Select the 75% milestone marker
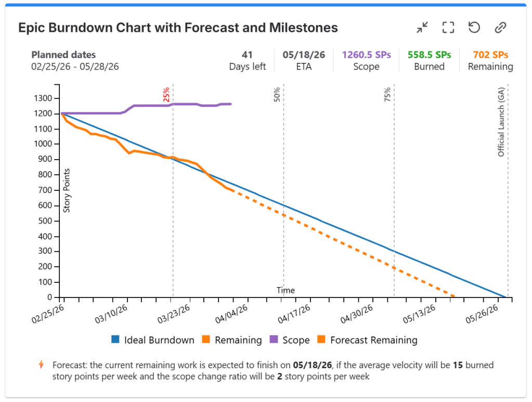532x402 pixels. click(x=388, y=95)
